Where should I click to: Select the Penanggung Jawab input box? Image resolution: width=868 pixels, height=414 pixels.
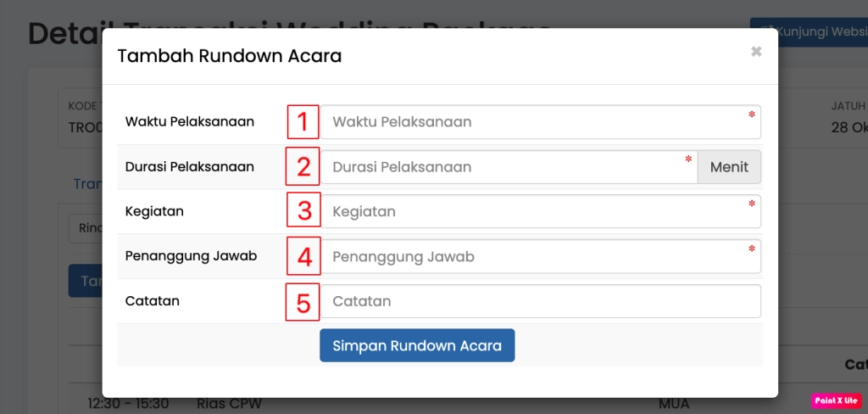pyautogui.click(x=534, y=256)
